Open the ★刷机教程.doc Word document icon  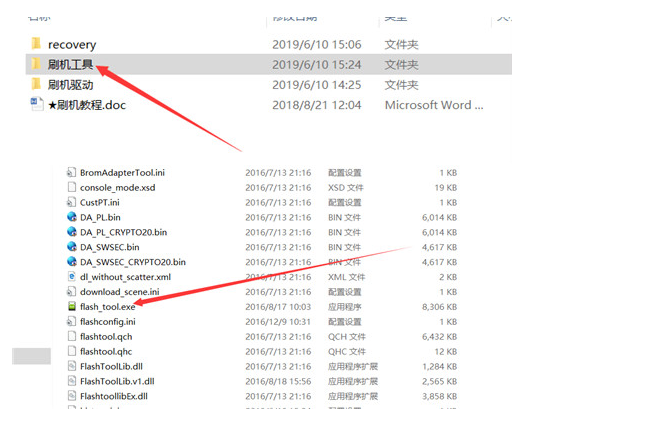click(x=36, y=104)
